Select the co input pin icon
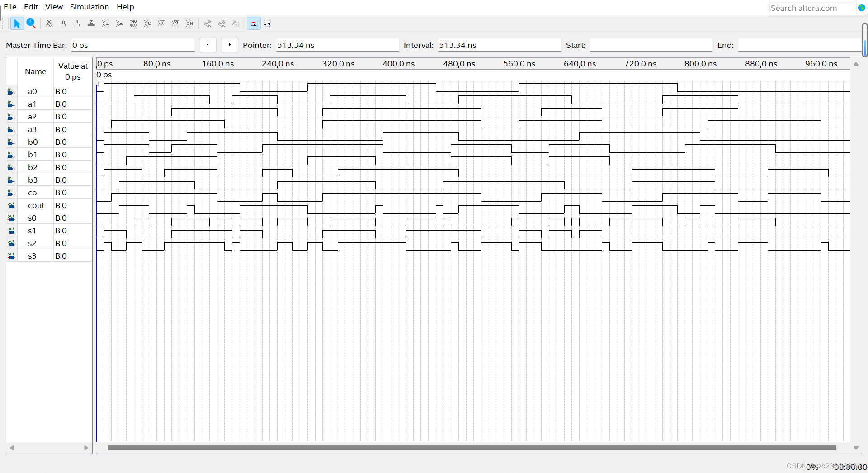The width and height of the screenshot is (868, 473). pos(11,193)
